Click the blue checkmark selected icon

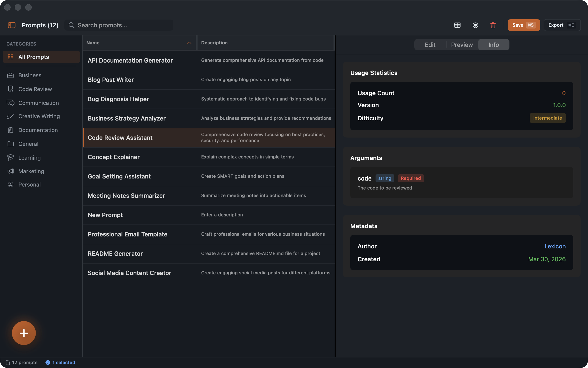[x=48, y=362]
